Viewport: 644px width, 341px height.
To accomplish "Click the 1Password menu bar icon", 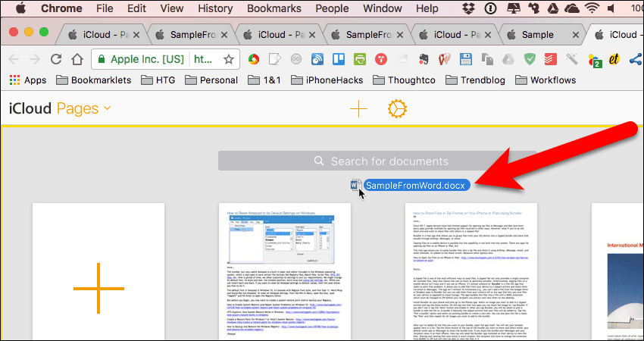I will [x=491, y=8].
